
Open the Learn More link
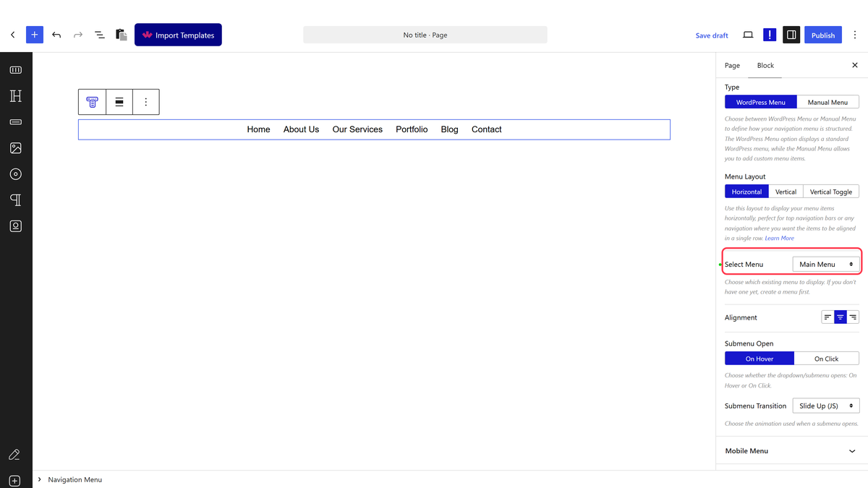click(779, 238)
